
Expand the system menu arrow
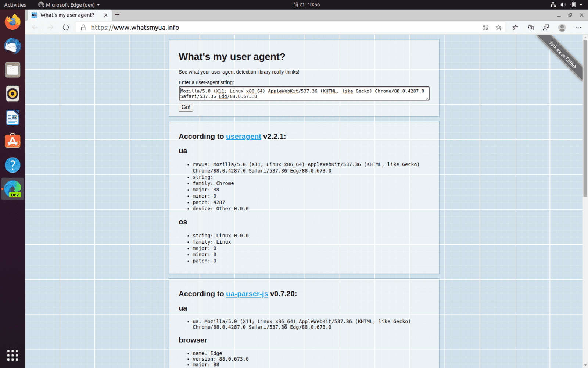[581, 5]
